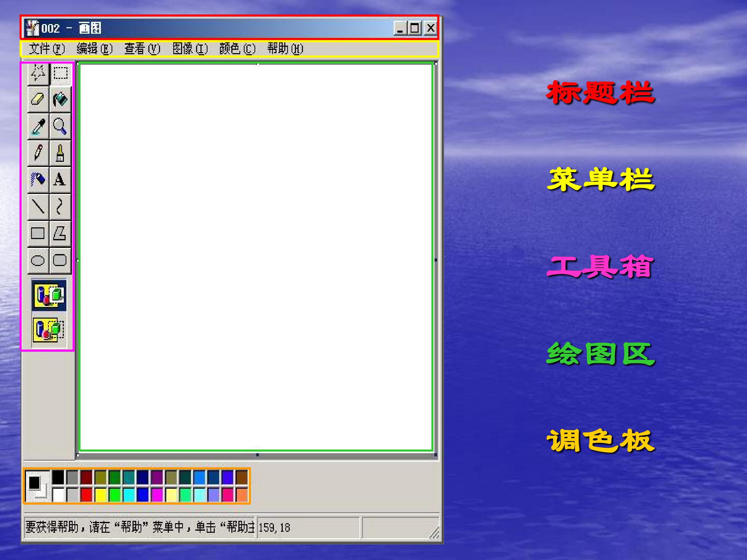Screen dimensions: 747x560
Task: Open the 图像(I) menu
Action: click(x=190, y=48)
